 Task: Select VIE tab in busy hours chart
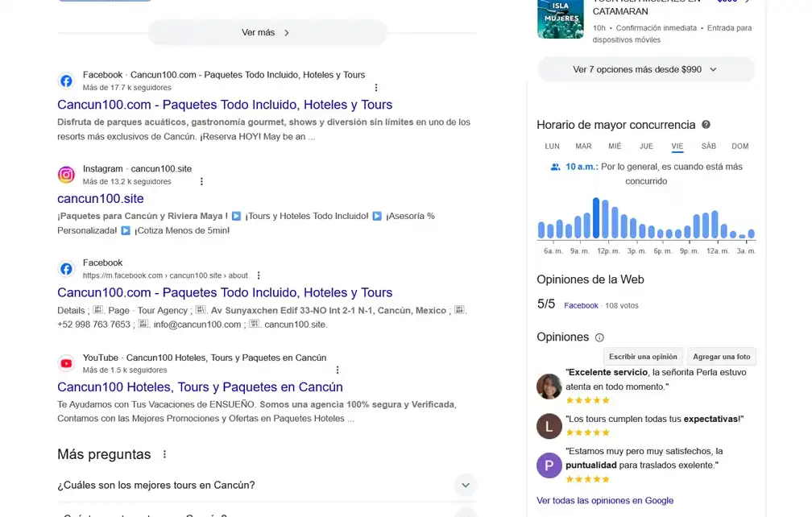point(677,147)
